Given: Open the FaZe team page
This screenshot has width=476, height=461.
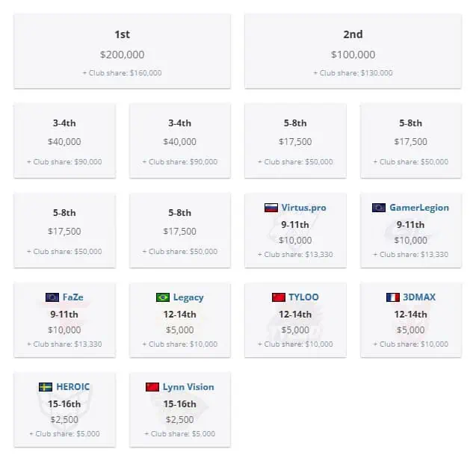Looking at the screenshot, I should [73, 297].
